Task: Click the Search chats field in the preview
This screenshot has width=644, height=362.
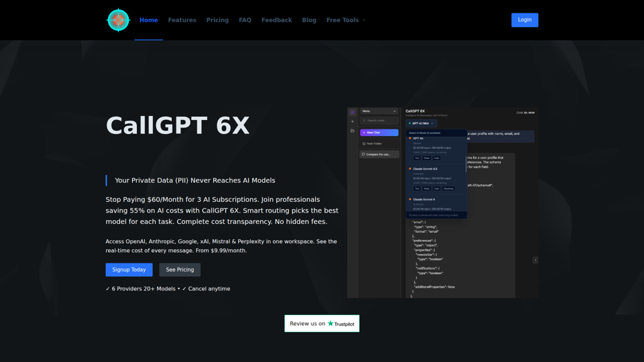Action: (x=378, y=121)
